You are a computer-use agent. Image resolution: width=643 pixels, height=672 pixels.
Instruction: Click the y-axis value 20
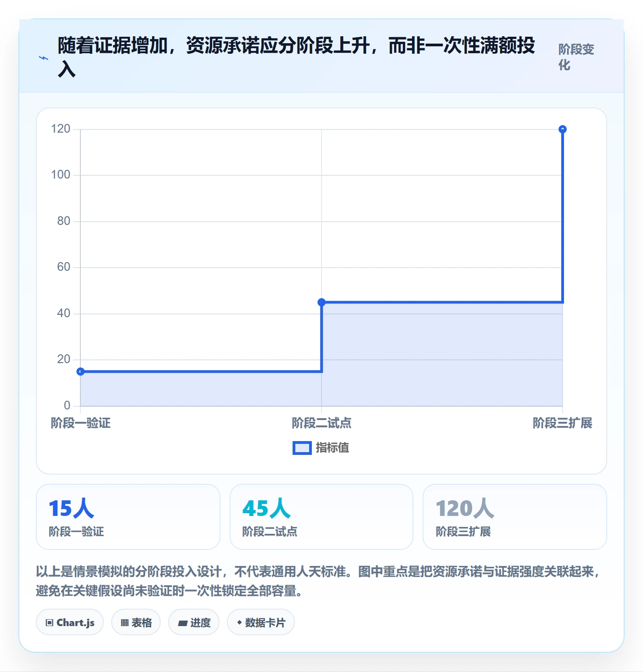(x=64, y=359)
